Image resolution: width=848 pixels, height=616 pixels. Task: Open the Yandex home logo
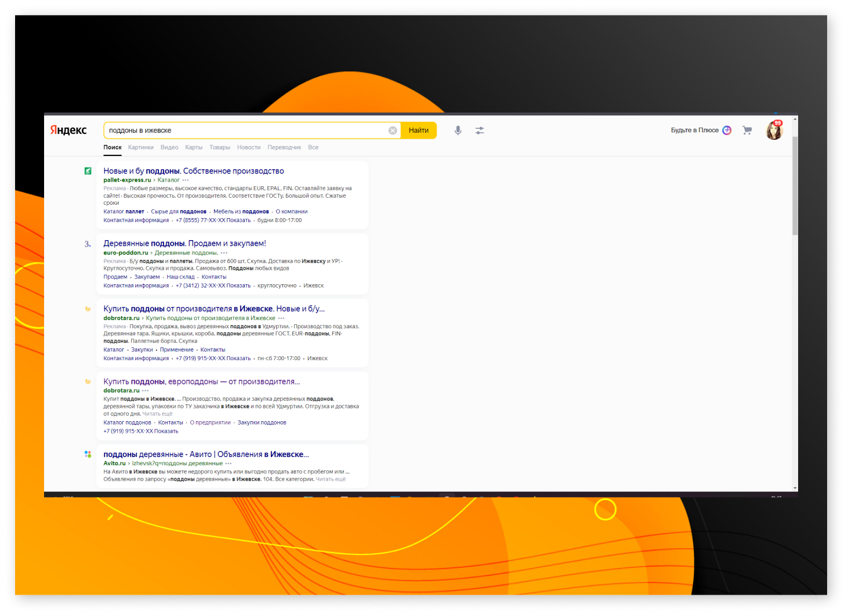(x=68, y=130)
